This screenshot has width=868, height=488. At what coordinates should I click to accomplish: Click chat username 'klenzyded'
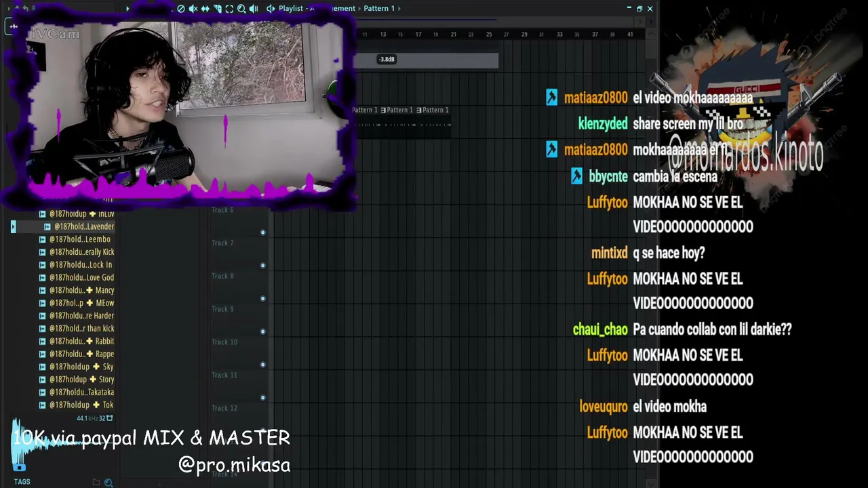pos(603,124)
